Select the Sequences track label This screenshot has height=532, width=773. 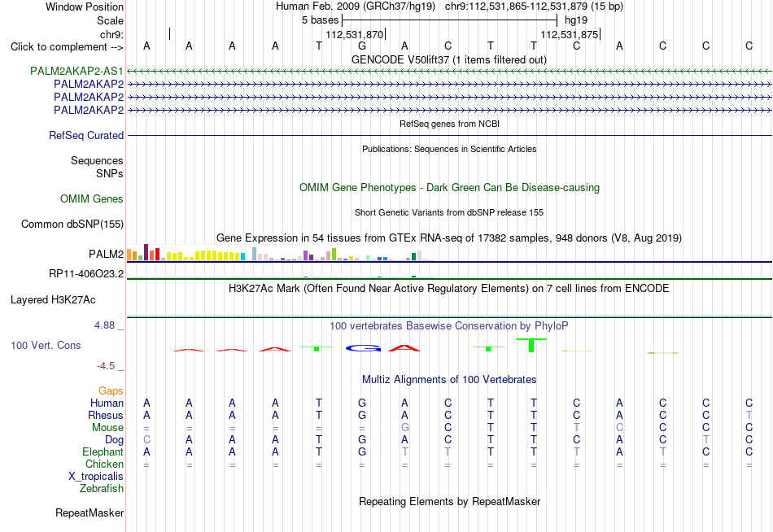(97, 161)
